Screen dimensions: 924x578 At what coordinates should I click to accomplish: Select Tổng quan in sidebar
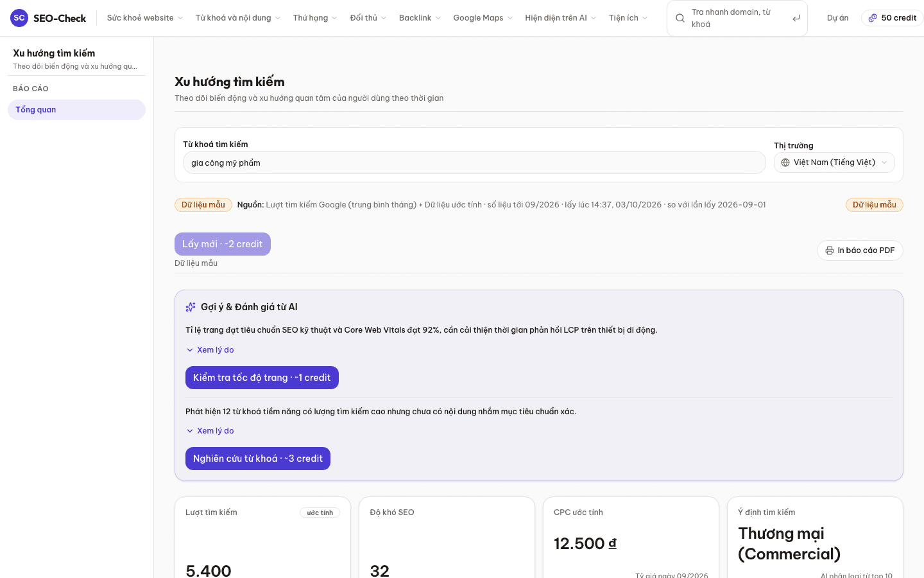pyautogui.click(x=76, y=110)
